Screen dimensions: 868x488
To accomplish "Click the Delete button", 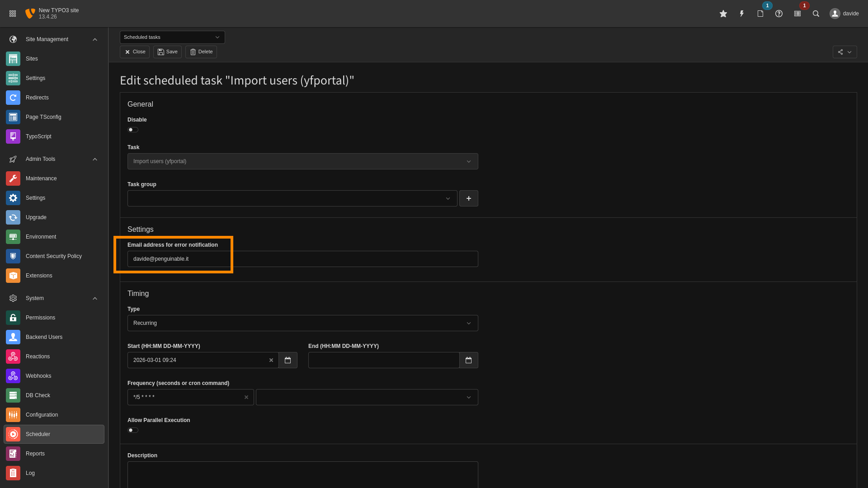I will (x=201, y=52).
